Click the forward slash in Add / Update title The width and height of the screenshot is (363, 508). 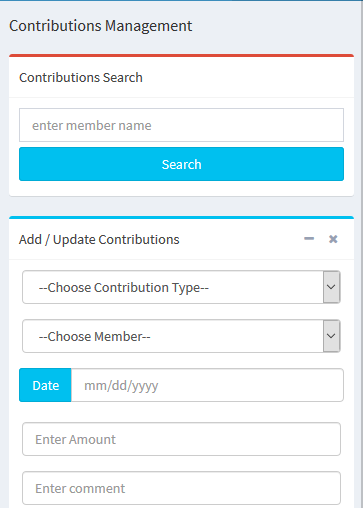(47, 240)
